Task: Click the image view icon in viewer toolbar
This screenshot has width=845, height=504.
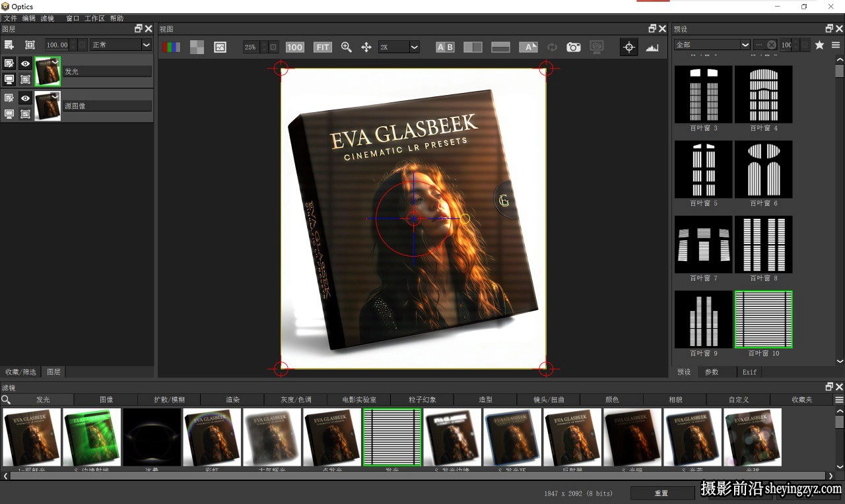Action: (220, 47)
